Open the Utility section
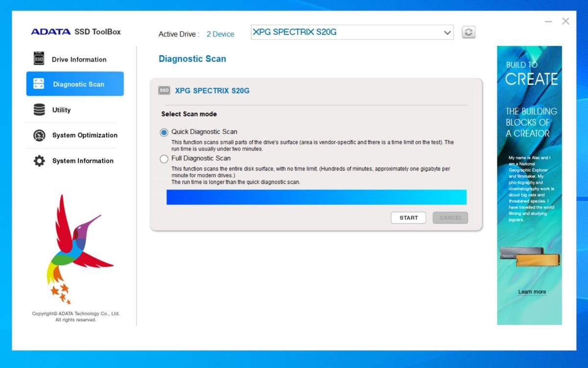588x368 pixels. coord(75,110)
